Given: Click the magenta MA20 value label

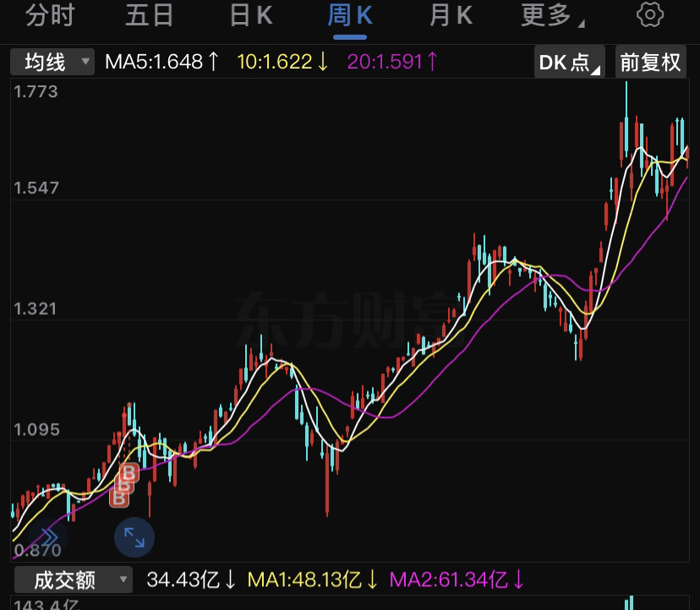Looking at the screenshot, I should 385,62.
